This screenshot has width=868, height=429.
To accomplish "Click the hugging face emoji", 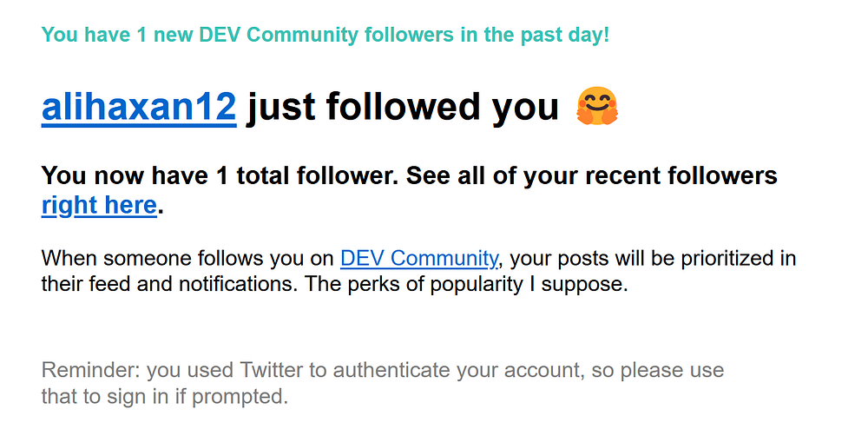I will pyautogui.click(x=597, y=108).
